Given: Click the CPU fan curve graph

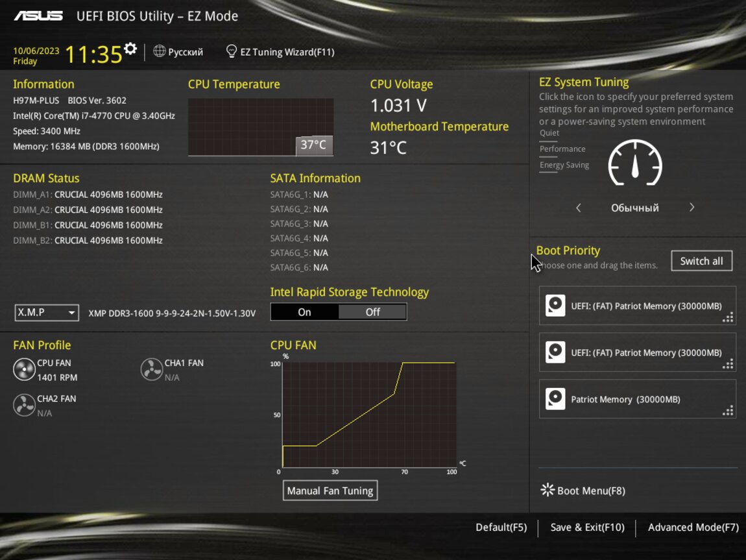Looking at the screenshot, I should [368, 414].
